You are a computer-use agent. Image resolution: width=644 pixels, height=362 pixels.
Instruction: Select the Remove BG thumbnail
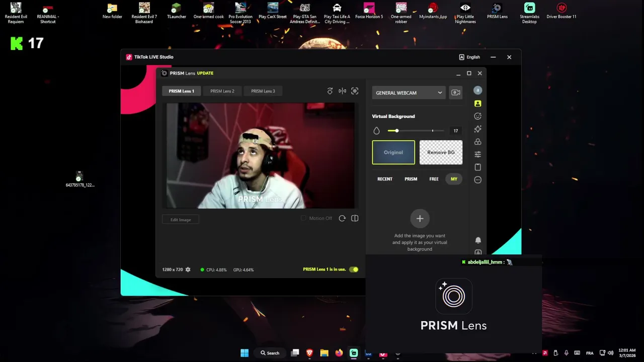point(441,152)
